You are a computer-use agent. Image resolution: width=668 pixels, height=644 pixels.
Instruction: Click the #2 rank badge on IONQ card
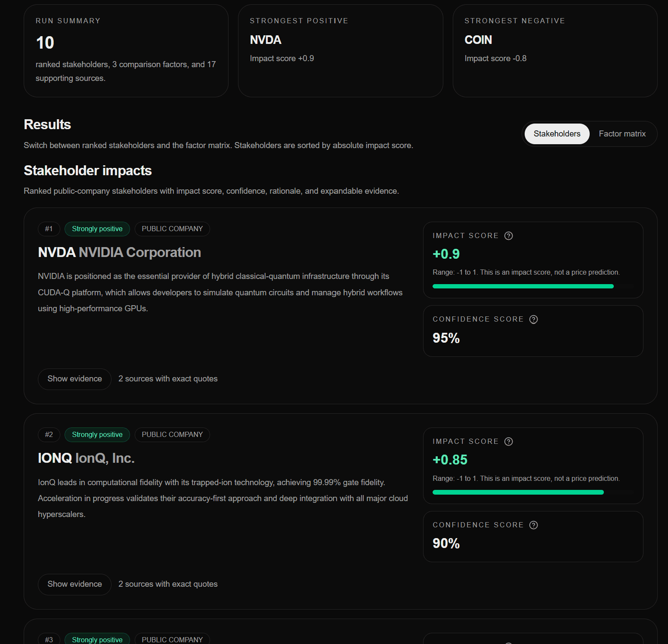pyautogui.click(x=49, y=434)
